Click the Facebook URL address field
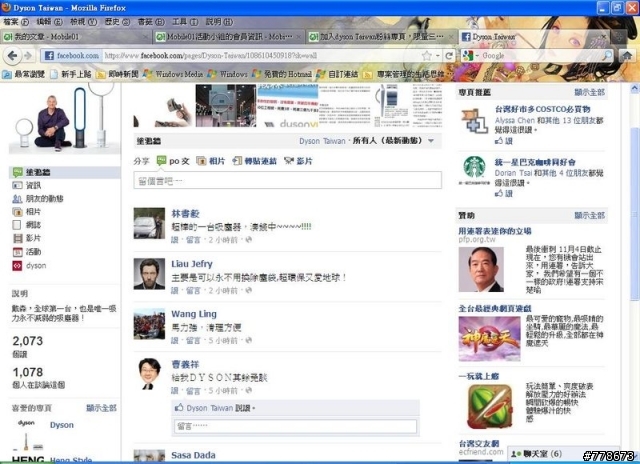Image resolution: width=640 pixels, height=464 pixels. click(x=261, y=56)
